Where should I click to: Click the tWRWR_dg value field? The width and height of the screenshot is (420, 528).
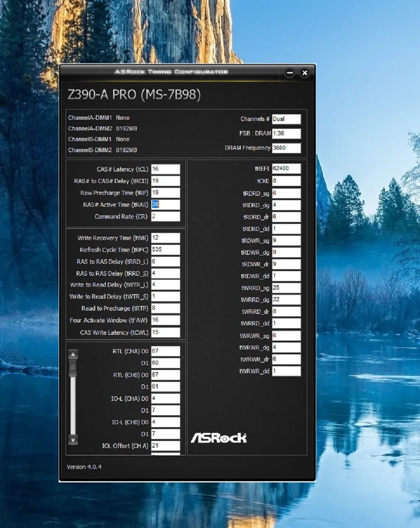[x=286, y=347]
